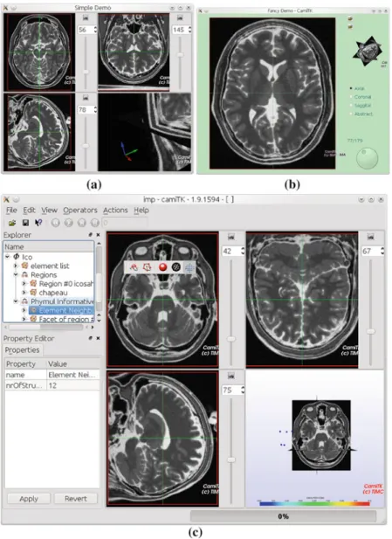This screenshot has width=392, height=539.
Task: Open the Actions menu
Action: tap(115, 210)
